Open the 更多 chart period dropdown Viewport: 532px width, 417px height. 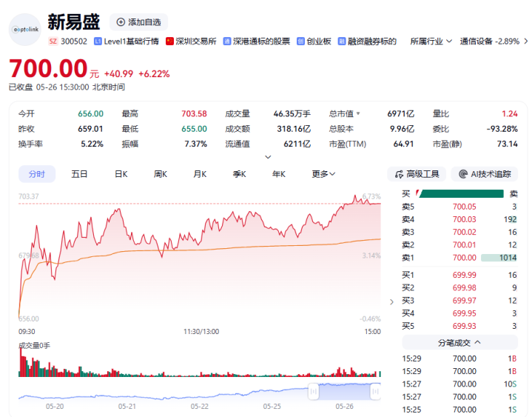coord(323,174)
